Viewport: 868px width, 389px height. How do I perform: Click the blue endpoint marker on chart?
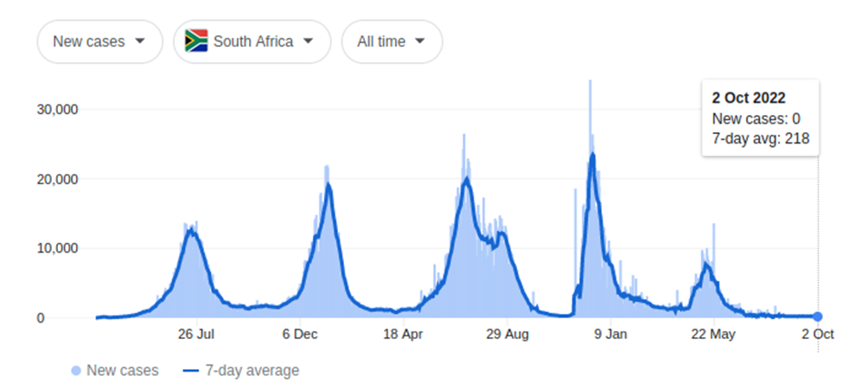tap(818, 317)
